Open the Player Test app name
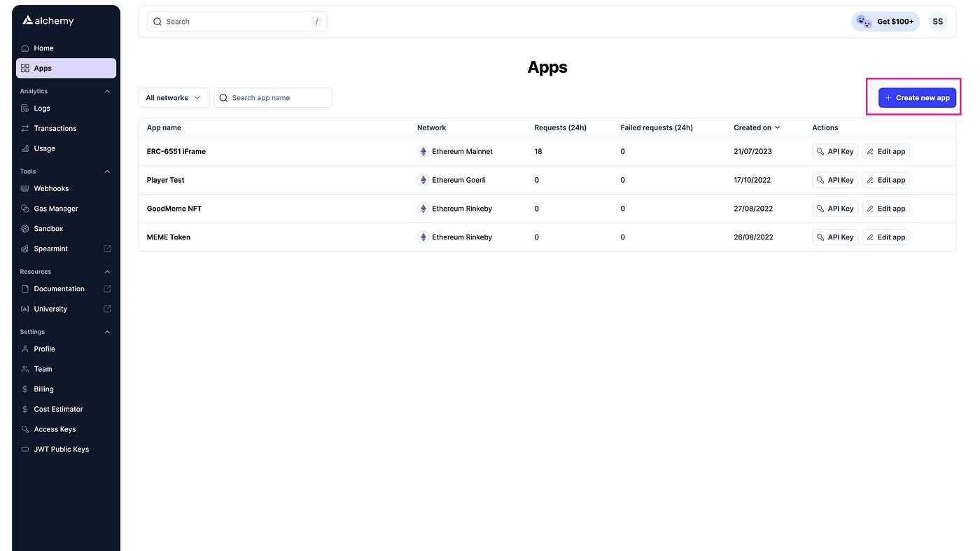This screenshot has height=551, width=980. [x=166, y=180]
